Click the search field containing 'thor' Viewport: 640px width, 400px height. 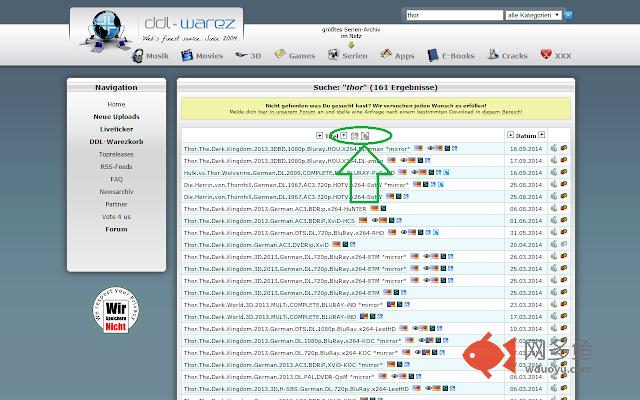click(x=454, y=15)
